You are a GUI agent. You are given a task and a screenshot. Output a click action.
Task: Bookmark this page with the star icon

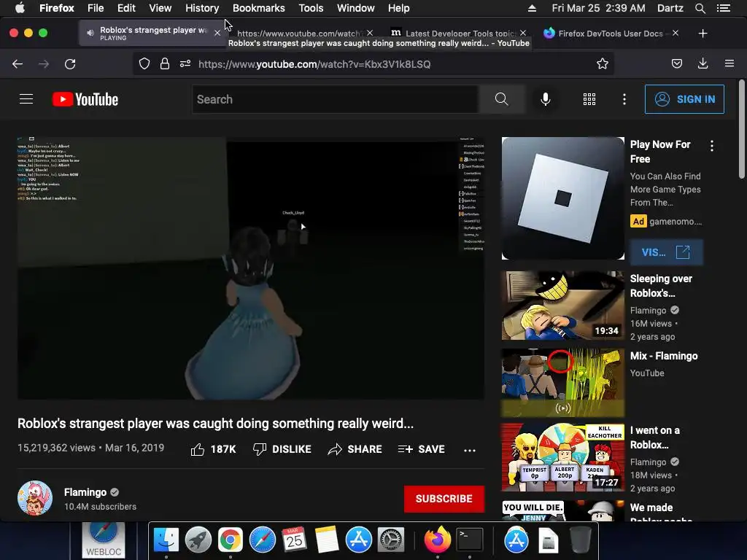[602, 64]
